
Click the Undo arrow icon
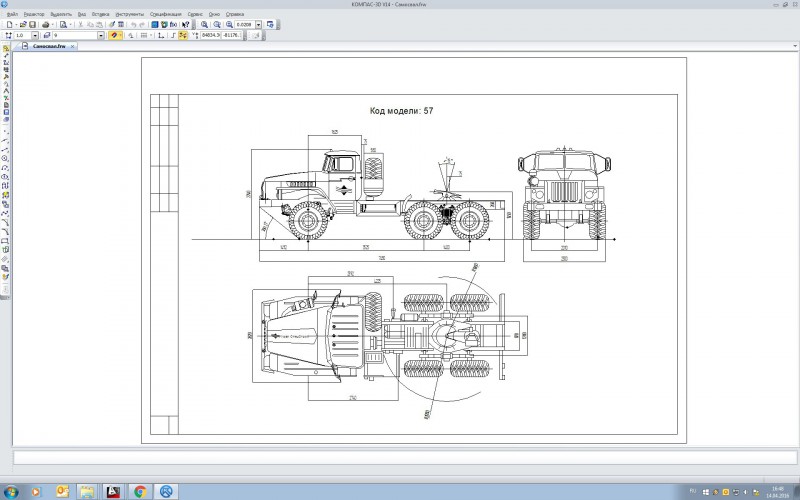132,23
